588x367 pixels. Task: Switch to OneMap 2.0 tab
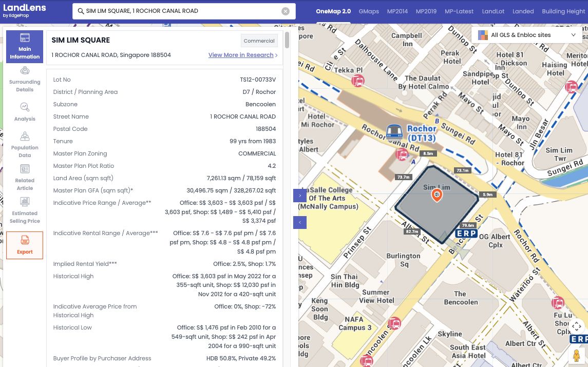pos(333,11)
